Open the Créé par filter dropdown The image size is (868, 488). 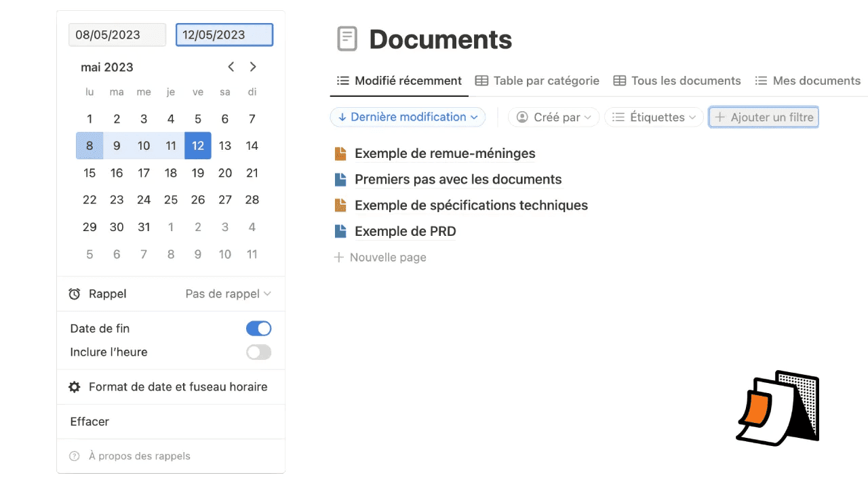(553, 117)
